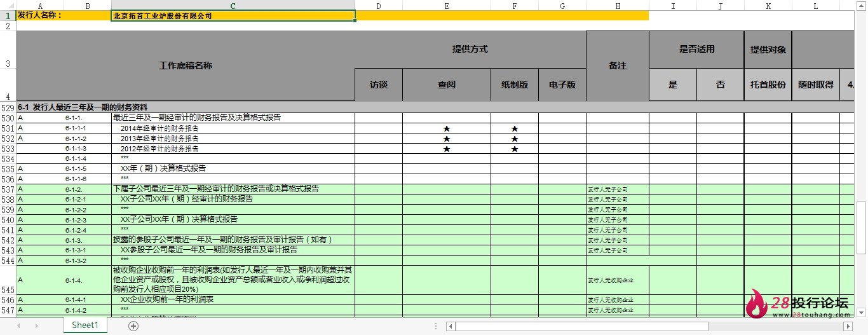This screenshot has height=335, width=868.
Task: Click the 提供方式 header cell
Action: pos(470,50)
